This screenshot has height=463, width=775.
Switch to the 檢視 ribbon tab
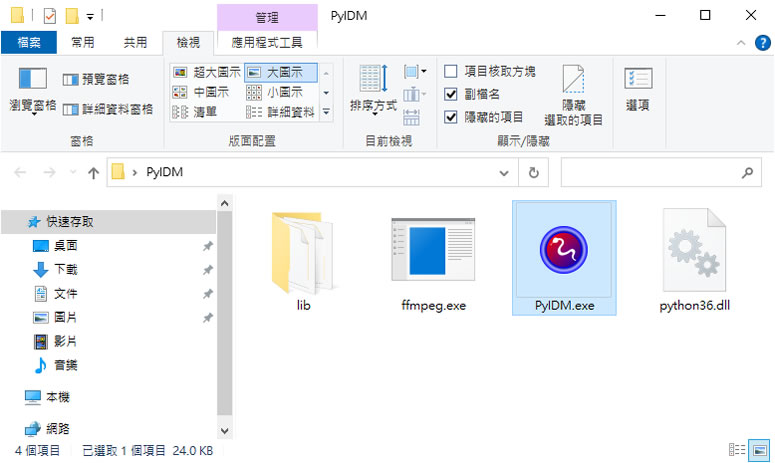click(x=188, y=42)
